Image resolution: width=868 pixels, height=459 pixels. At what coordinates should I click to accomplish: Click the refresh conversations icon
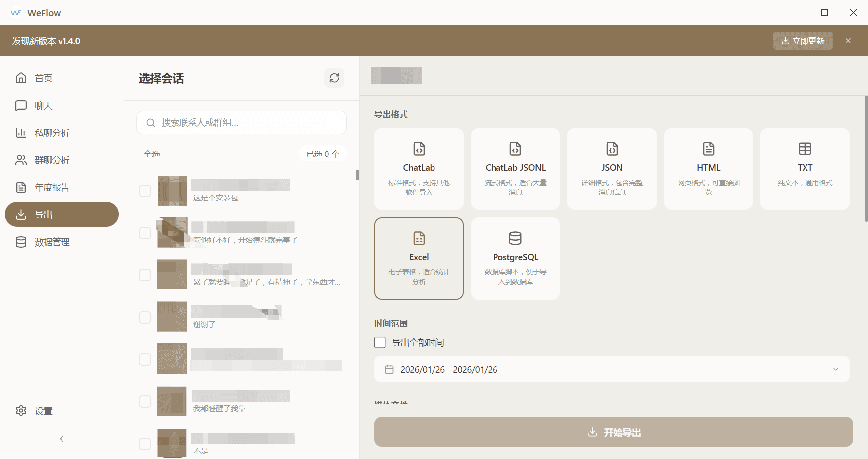(x=334, y=78)
